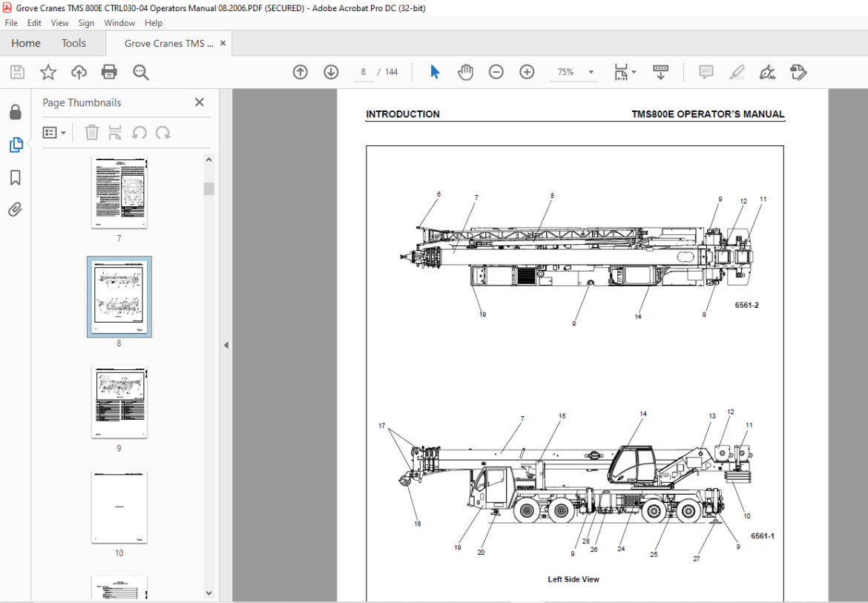Select the Hand pan tool
Screen dimensions: 868x603
466,72
